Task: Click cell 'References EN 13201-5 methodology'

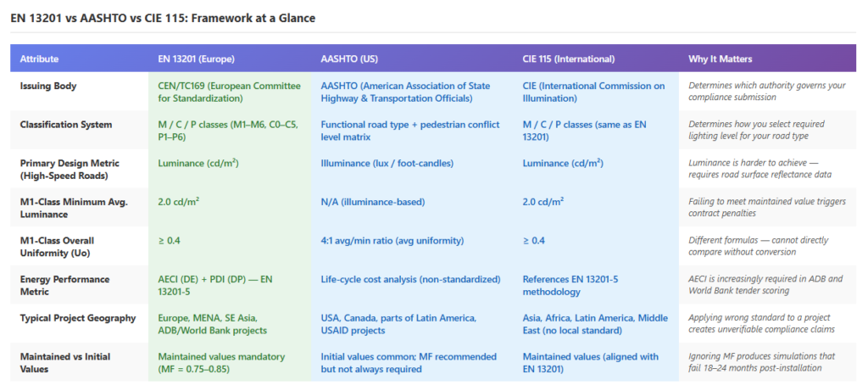Action: [x=570, y=285]
